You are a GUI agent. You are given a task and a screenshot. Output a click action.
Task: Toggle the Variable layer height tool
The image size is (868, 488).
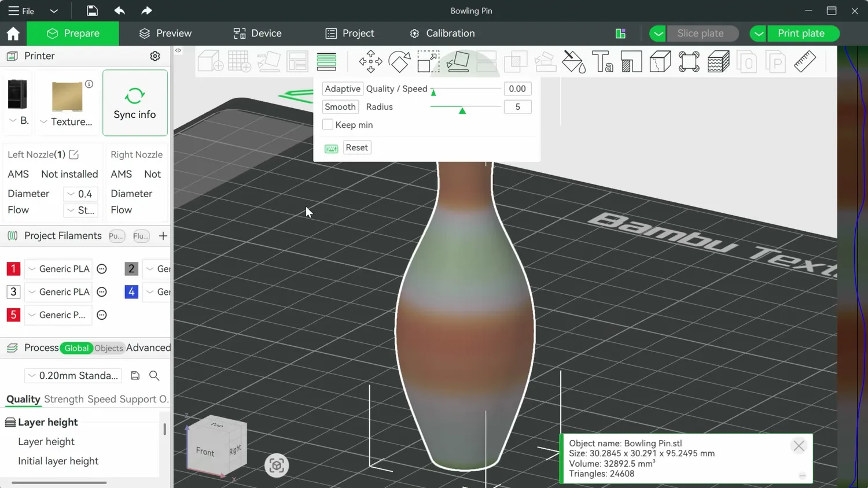pos(326,61)
